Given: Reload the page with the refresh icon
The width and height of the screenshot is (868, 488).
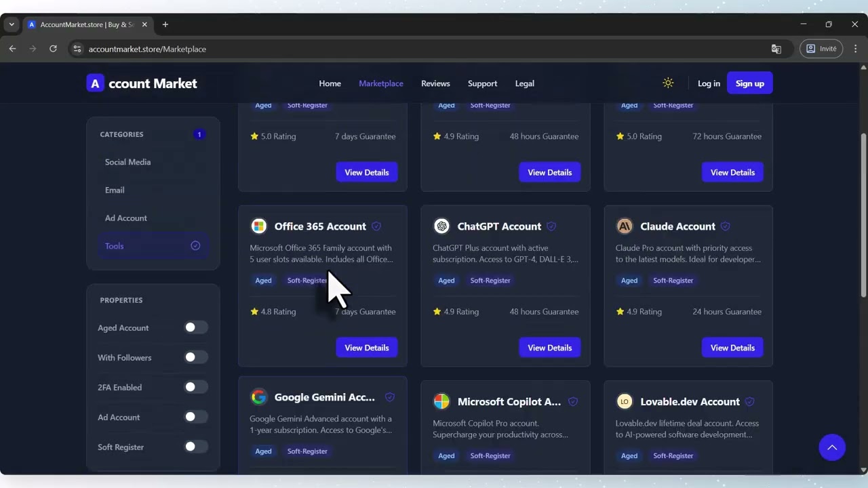Looking at the screenshot, I should 53,49.
